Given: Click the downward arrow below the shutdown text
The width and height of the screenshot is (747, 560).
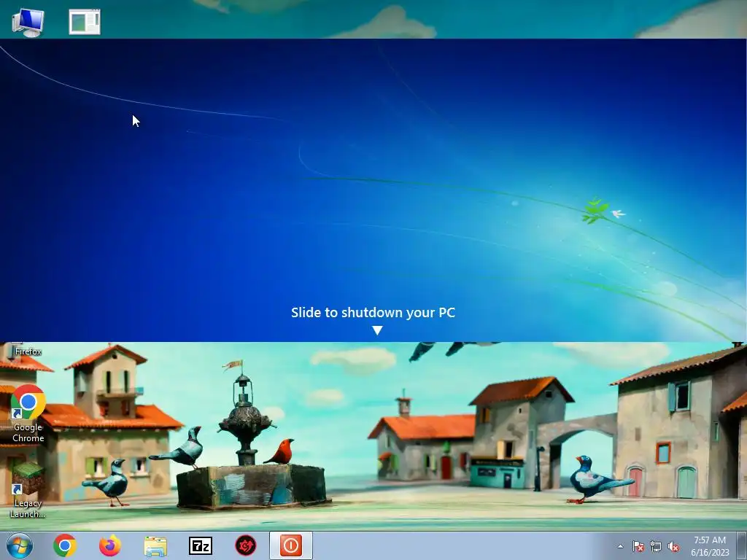Looking at the screenshot, I should (377, 330).
